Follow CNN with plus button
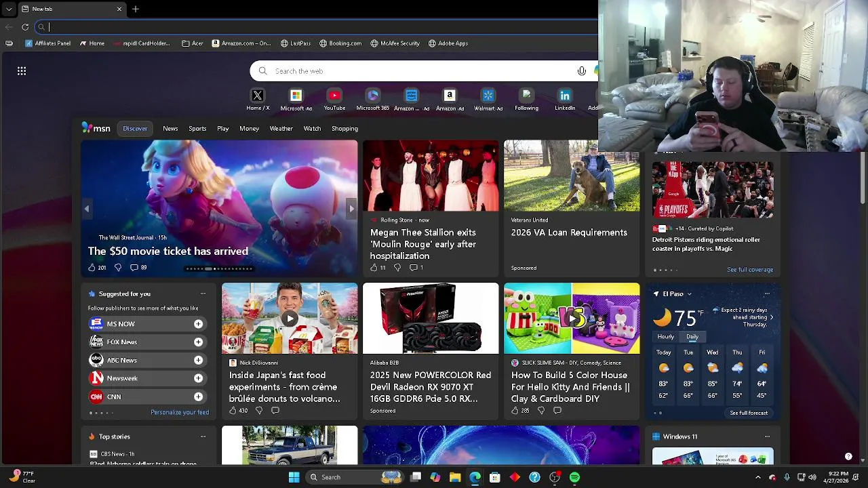Viewport: 868px width, 488px height. [198, 396]
